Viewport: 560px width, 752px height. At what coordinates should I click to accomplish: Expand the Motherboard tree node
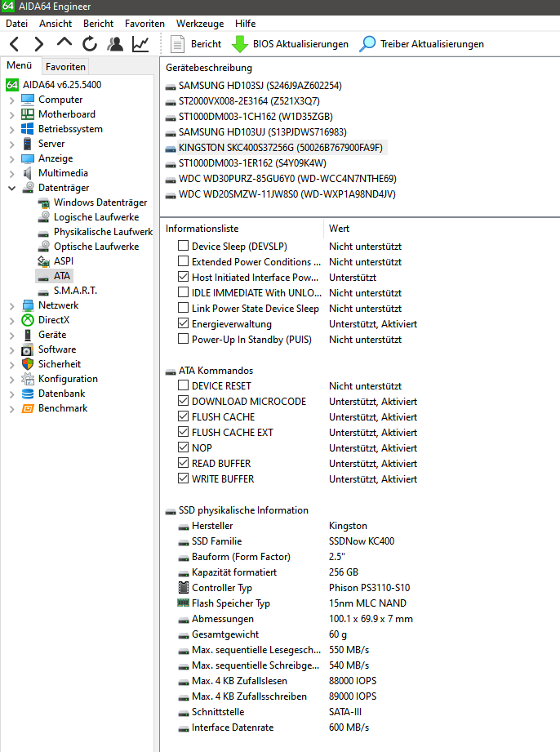12,115
